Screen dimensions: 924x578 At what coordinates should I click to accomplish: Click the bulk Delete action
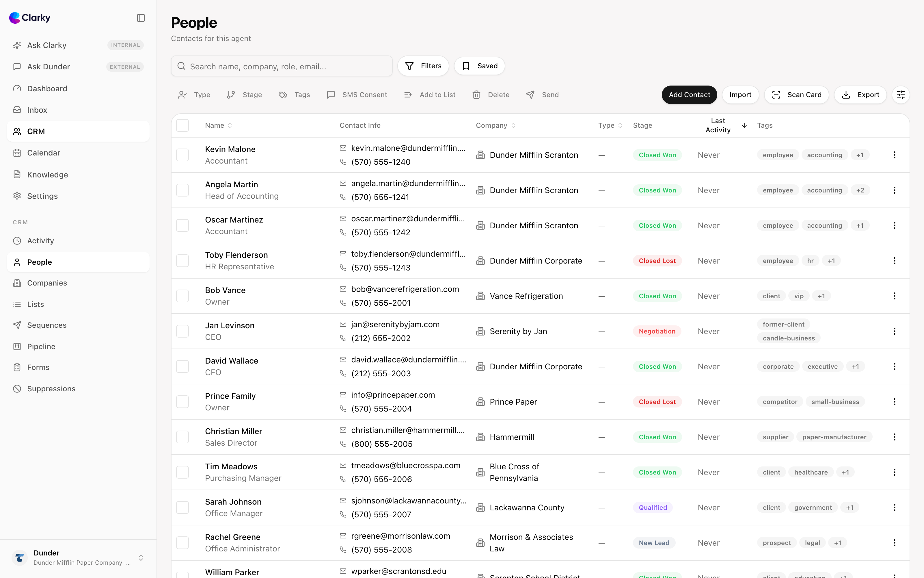pyautogui.click(x=491, y=95)
